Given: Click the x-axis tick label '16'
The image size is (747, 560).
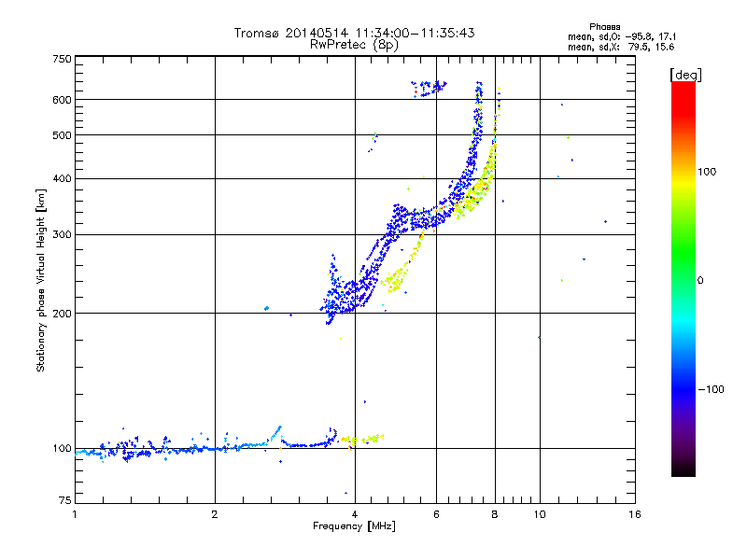Looking at the screenshot, I should pos(635,514).
